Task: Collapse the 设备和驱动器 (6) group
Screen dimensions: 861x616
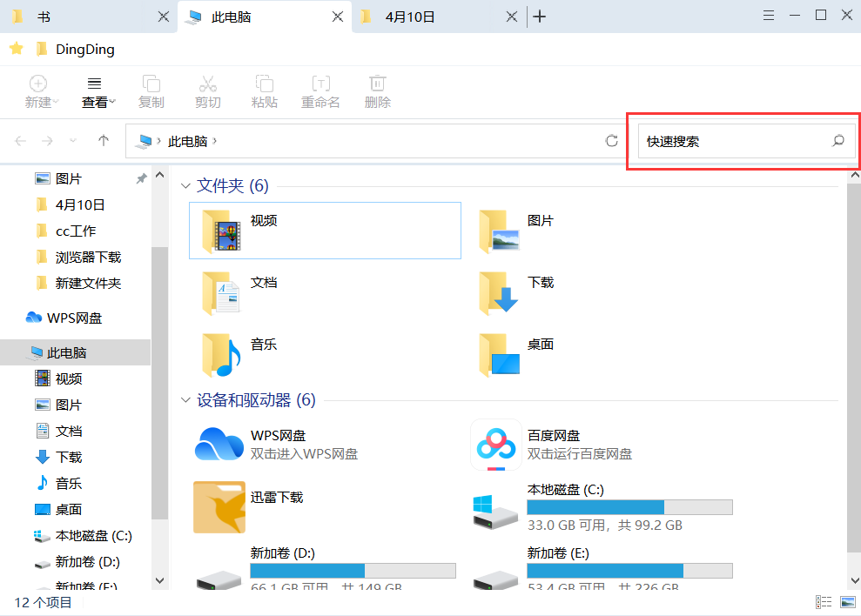Action: pyautogui.click(x=185, y=400)
